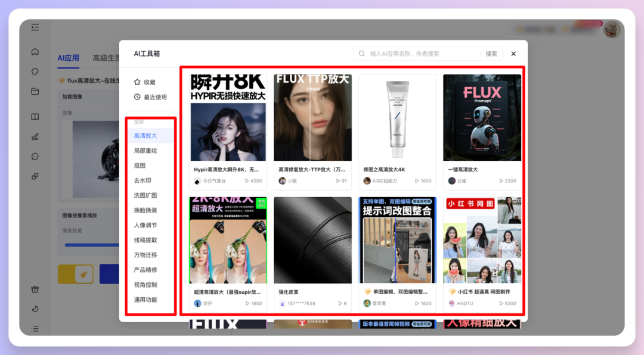Choose the 换脸换装 category
Image resolution: width=644 pixels, height=355 pixels.
point(145,210)
